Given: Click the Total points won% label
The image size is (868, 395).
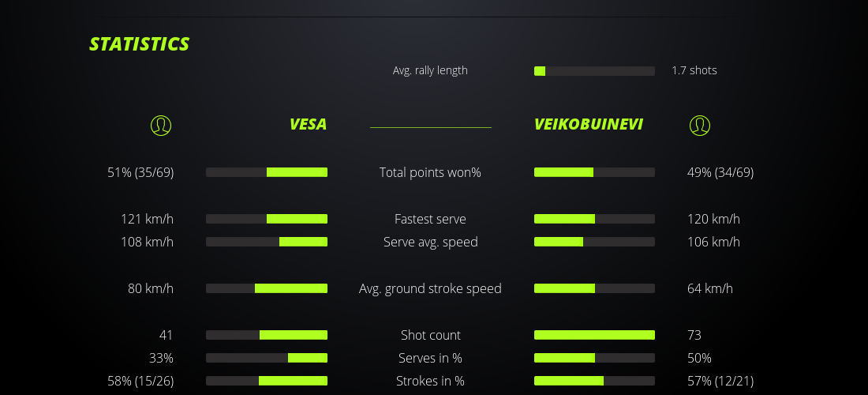Looking at the screenshot, I should tap(430, 172).
